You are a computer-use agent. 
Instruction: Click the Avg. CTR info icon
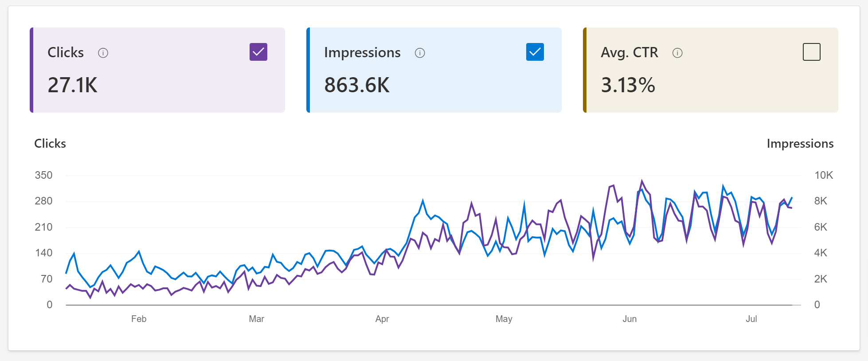677,53
